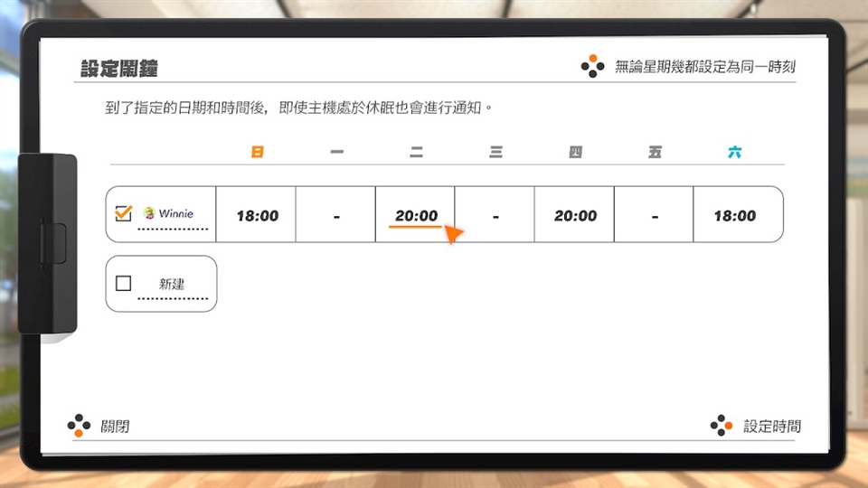Screen dimensions: 868x488
Task: Select Tuesday 20:00 alarm cell
Action: (415, 214)
